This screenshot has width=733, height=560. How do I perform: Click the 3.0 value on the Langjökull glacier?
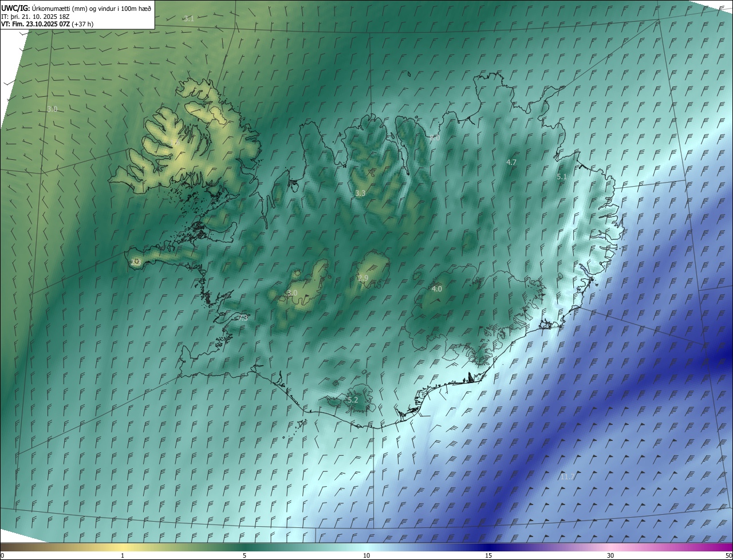tap(292, 293)
